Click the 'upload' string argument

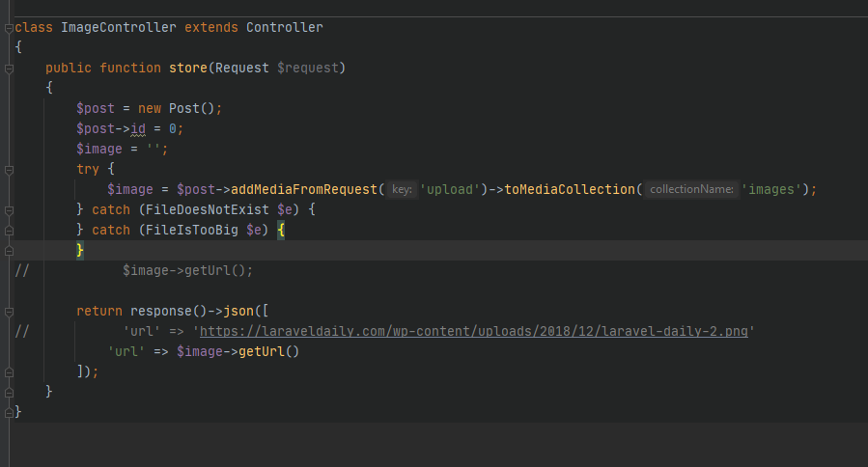click(450, 189)
